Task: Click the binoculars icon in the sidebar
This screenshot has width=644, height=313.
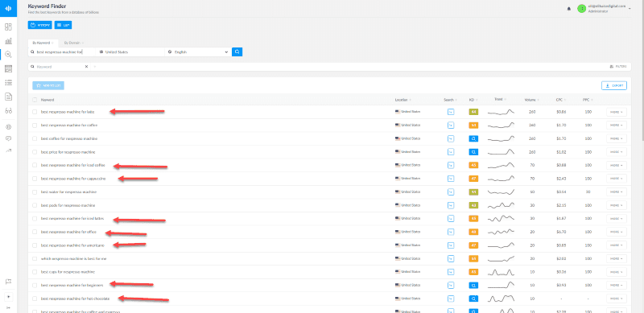Action: click(8, 110)
